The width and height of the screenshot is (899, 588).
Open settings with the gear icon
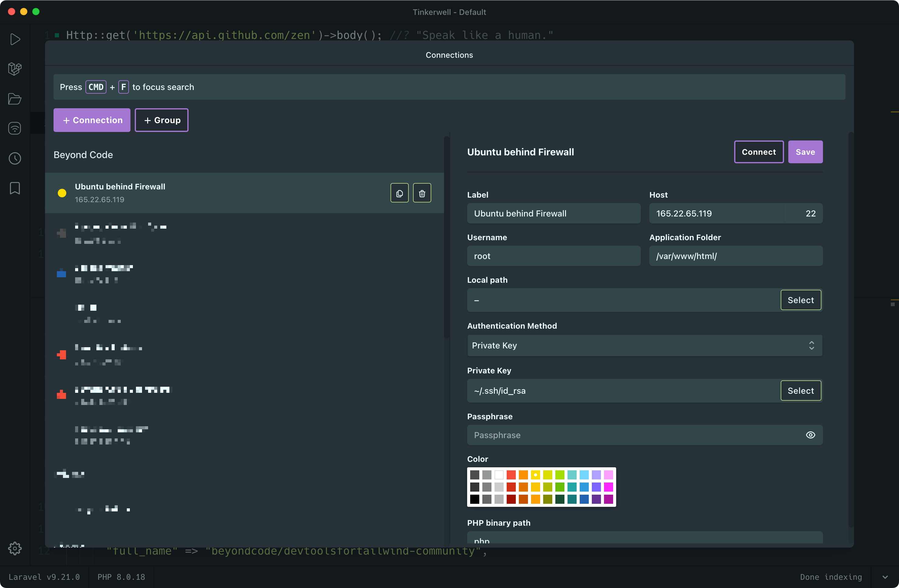(x=15, y=548)
